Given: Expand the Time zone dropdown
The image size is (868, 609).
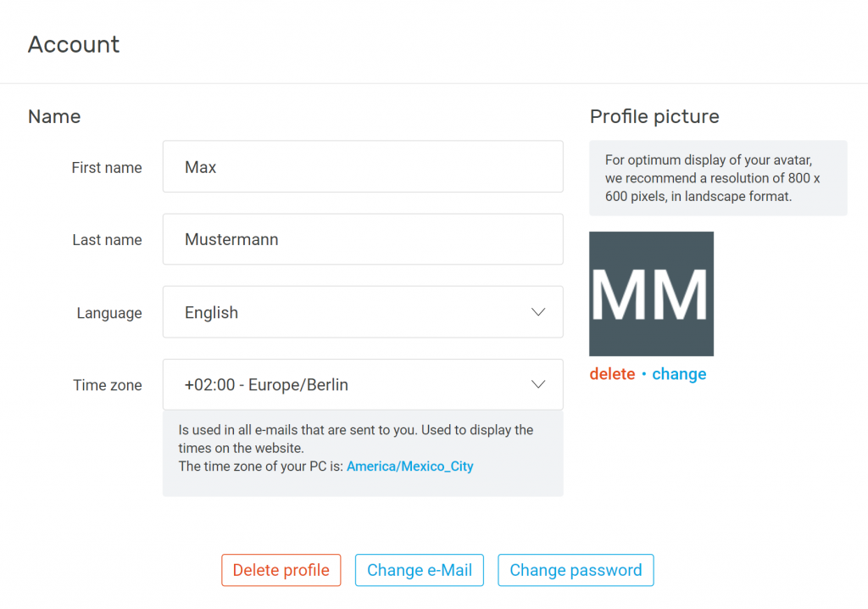Looking at the screenshot, I should tap(363, 384).
